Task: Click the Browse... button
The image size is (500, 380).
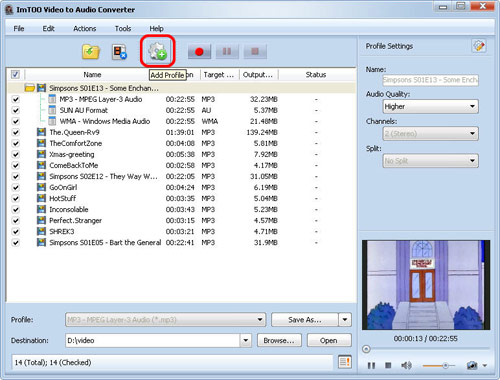Action: (x=279, y=340)
